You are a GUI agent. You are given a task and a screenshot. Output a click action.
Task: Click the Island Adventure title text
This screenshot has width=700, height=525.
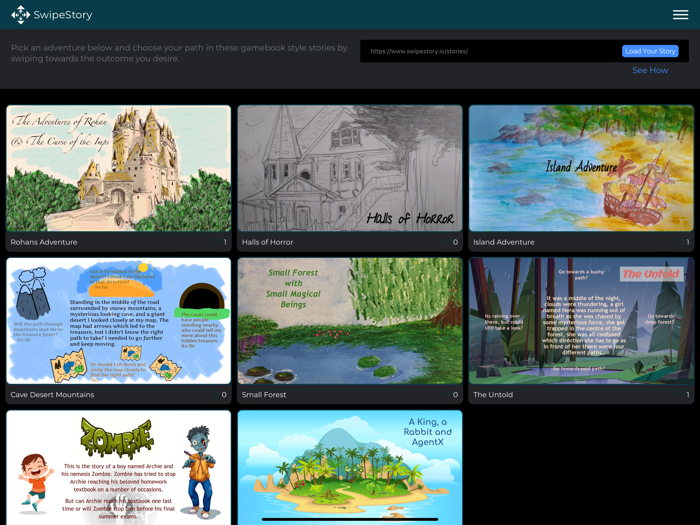point(504,242)
